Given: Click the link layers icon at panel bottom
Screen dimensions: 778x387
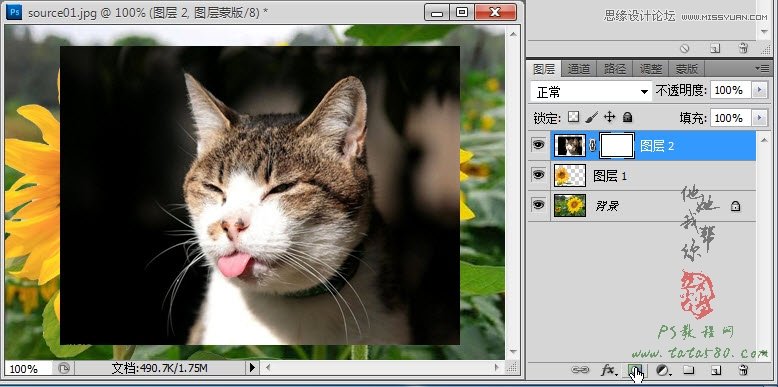Looking at the screenshot, I should tap(580, 370).
